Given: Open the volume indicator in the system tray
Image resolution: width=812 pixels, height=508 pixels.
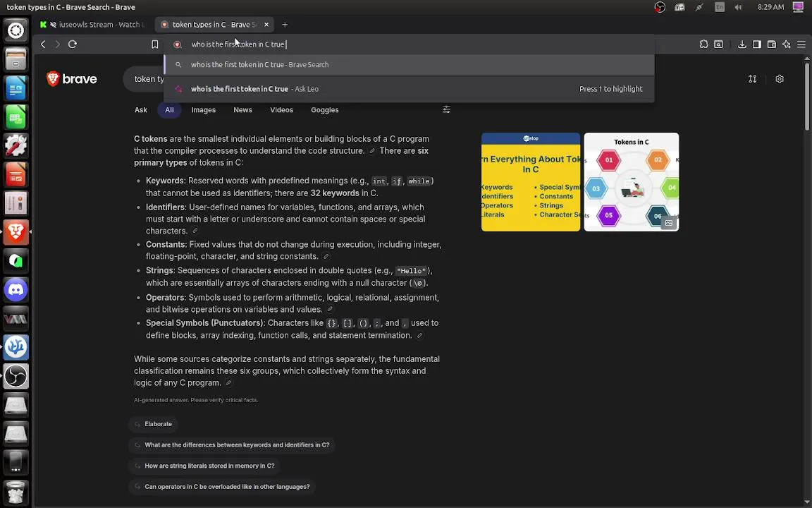Looking at the screenshot, I should (739, 7).
